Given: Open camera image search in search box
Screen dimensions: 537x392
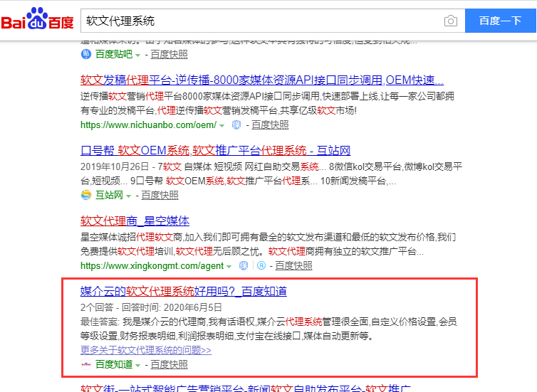Looking at the screenshot, I should (450, 21).
